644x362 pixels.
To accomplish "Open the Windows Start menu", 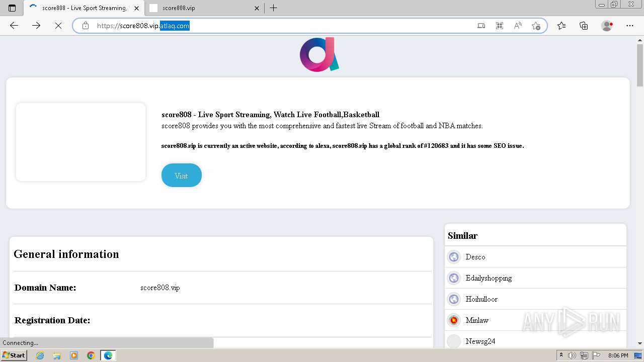I will (14, 355).
